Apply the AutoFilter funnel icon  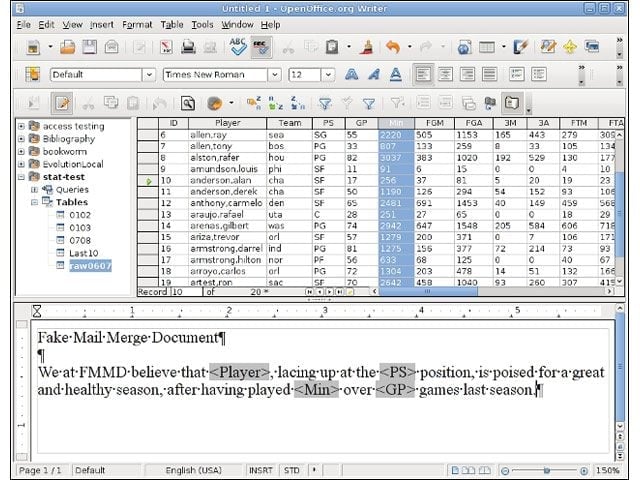click(x=325, y=103)
